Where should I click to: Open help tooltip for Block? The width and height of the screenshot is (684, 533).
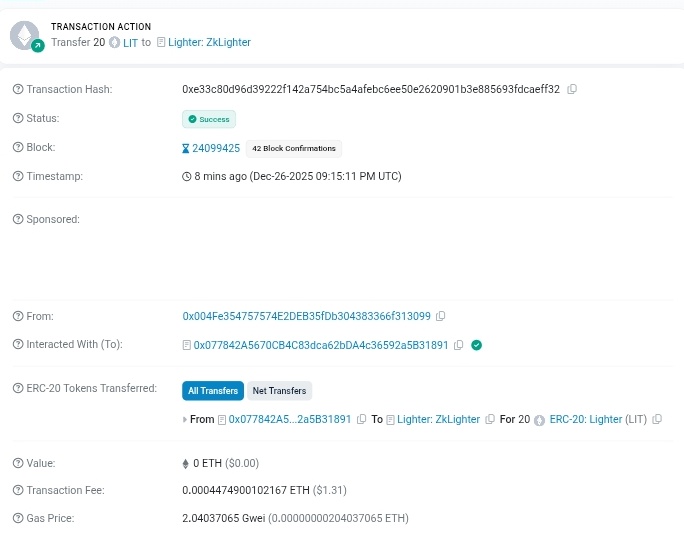18,147
